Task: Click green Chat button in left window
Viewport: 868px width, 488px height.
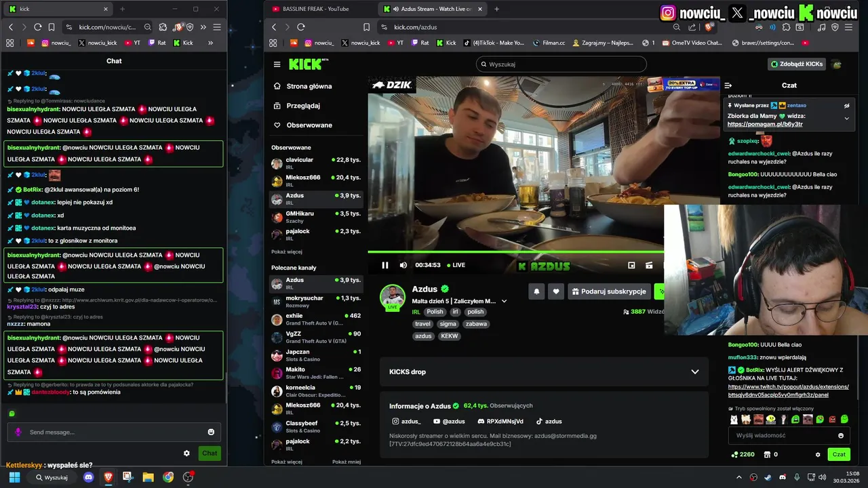Action: [210, 453]
